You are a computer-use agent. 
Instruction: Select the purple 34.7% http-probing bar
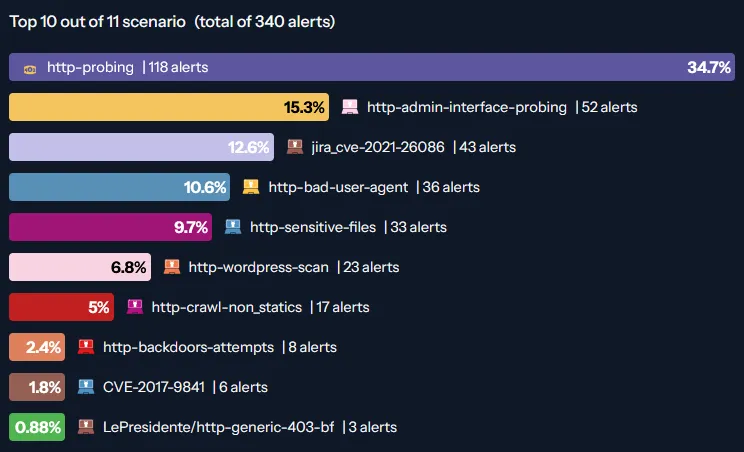click(x=372, y=67)
